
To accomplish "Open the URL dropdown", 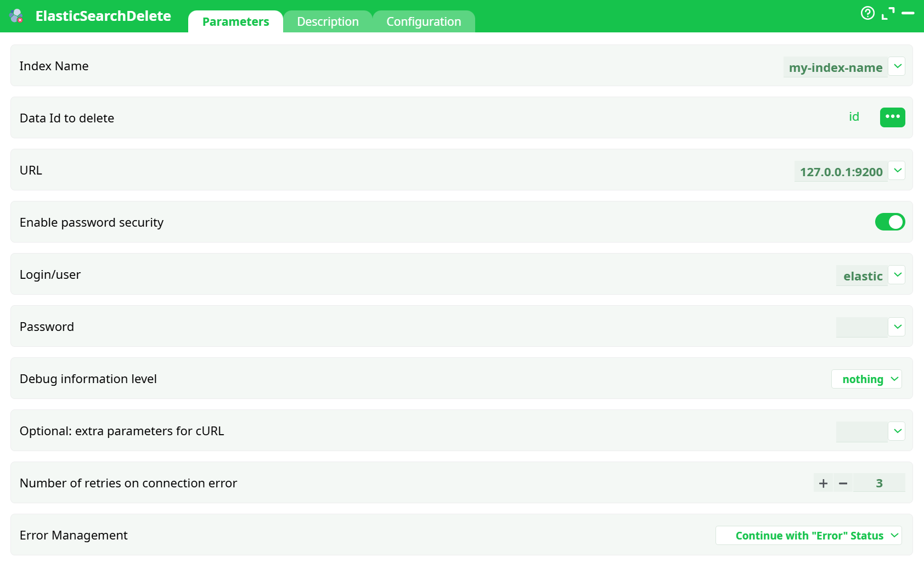I will point(898,170).
